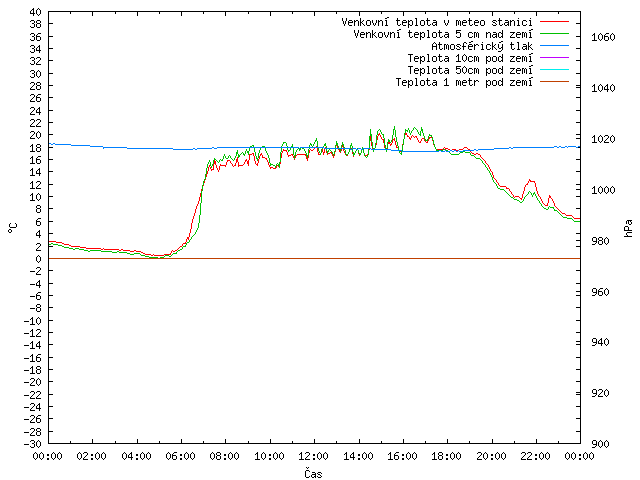Screen dimensions: 640x480
Task: Click the '0' temperature axis label
Action: pyautogui.click(x=38, y=259)
